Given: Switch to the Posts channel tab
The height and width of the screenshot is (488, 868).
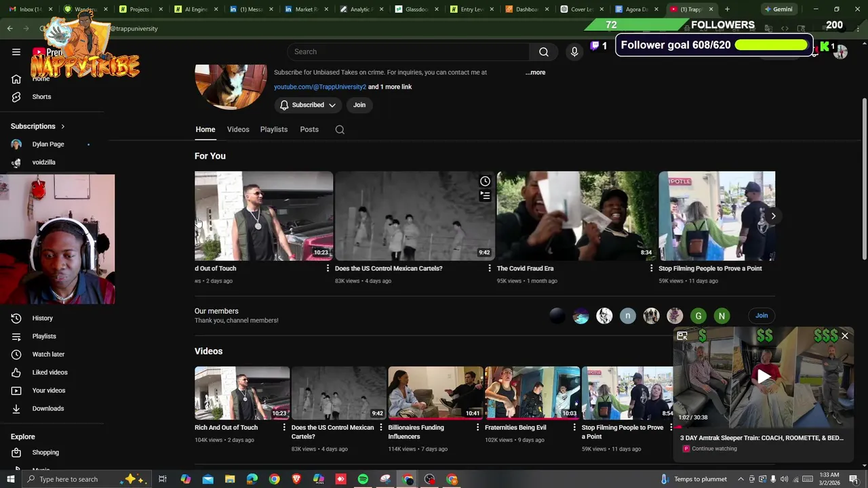Looking at the screenshot, I should pos(309,129).
